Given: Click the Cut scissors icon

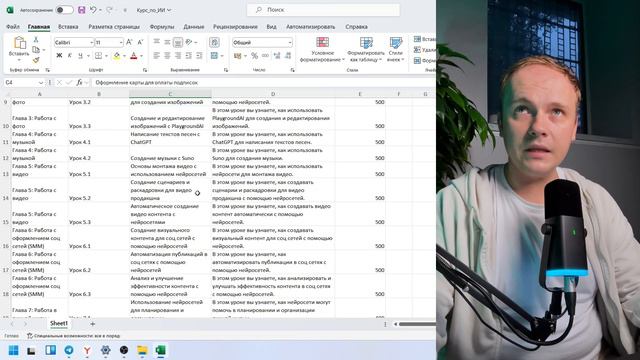Looking at the screenshot, I should pos(36,40).
